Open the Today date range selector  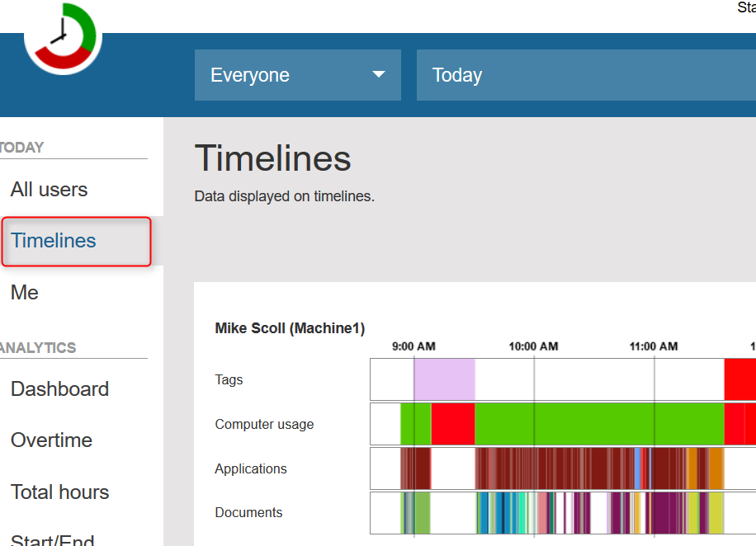click(578, 75)
